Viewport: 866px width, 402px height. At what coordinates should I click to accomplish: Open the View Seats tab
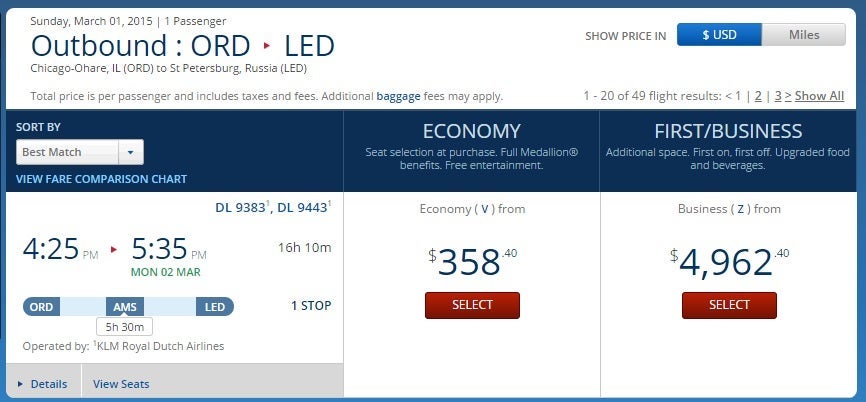tap(121, 384)
